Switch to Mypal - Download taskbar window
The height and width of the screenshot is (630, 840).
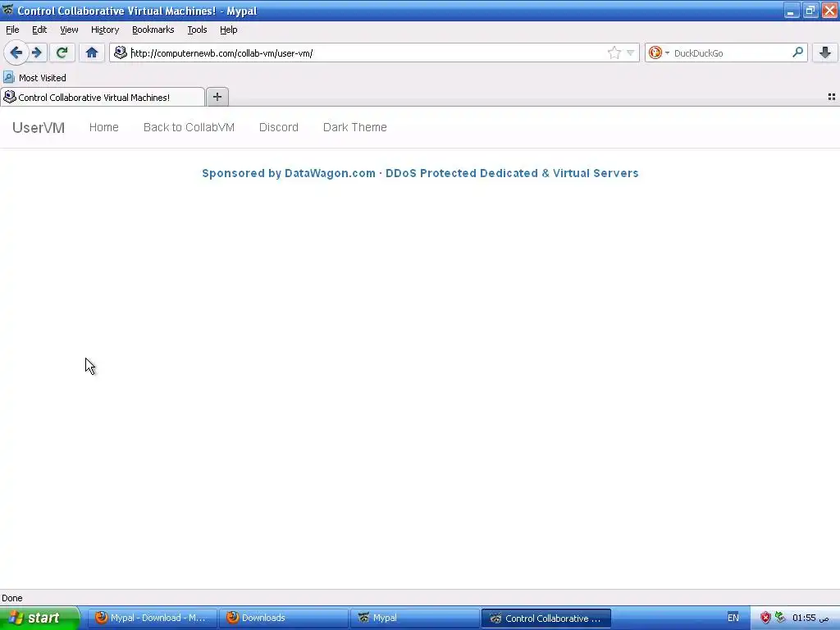[x=152, y=618]
